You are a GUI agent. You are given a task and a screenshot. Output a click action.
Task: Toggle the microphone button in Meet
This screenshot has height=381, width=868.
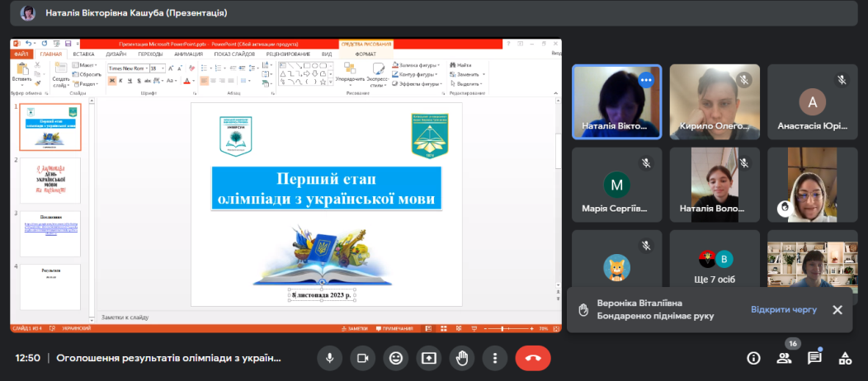(329, 358)
